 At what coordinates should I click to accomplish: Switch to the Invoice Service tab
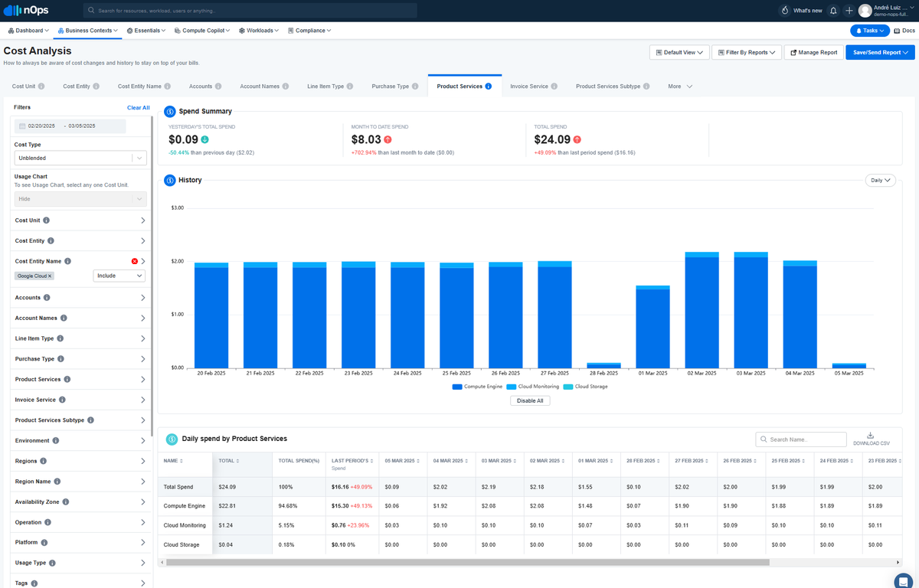pyautogui.click(x=534, y=87)
